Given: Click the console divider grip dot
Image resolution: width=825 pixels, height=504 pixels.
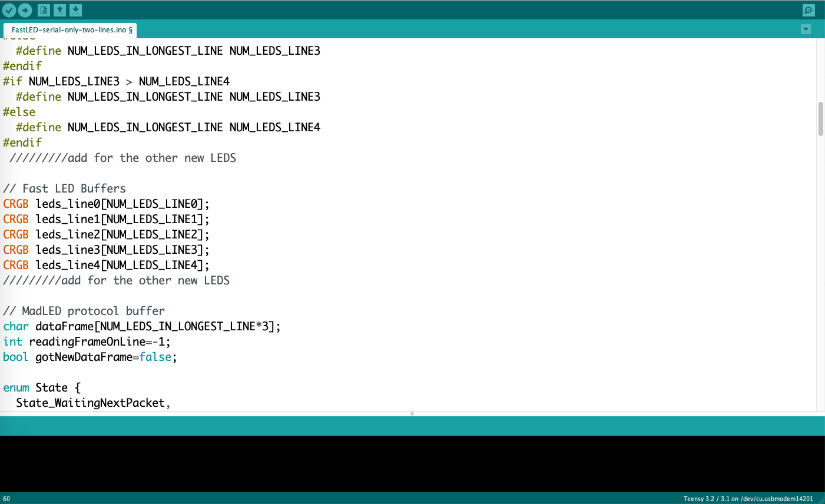Looking at the screenshot, I should tap(412, 414).
